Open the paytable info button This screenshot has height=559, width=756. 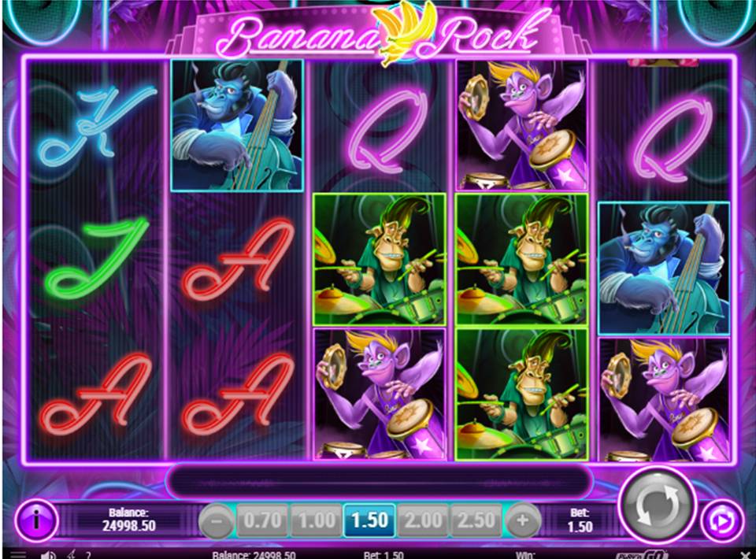click(37, 520)
